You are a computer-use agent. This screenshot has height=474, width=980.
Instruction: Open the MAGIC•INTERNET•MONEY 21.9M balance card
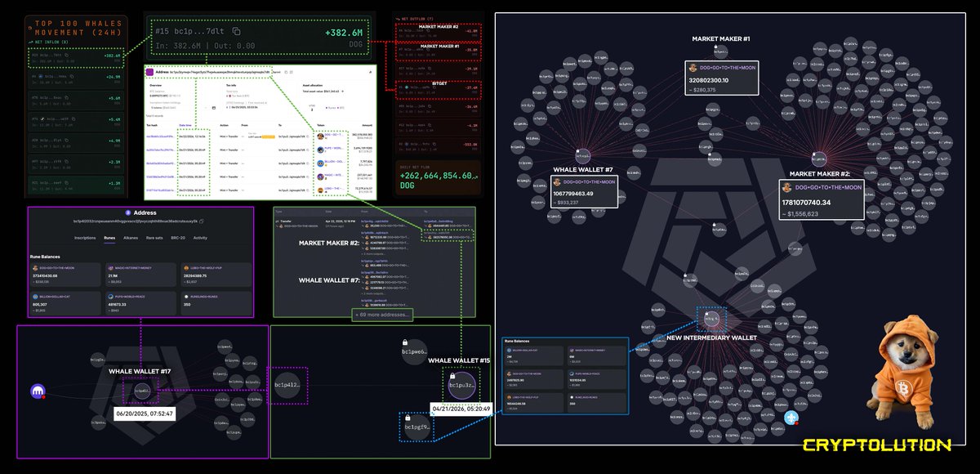140,275
